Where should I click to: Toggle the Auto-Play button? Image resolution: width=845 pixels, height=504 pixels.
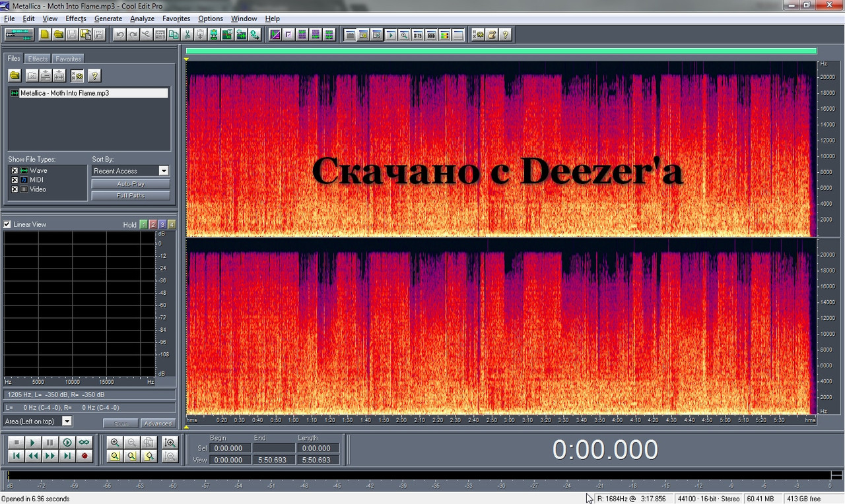coord(131,184)
